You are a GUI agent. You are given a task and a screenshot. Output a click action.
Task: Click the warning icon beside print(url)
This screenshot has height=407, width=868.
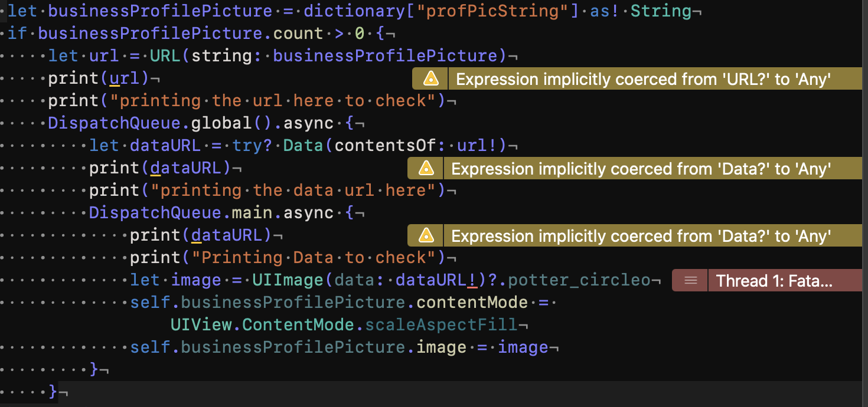click(x=430, y=78)
